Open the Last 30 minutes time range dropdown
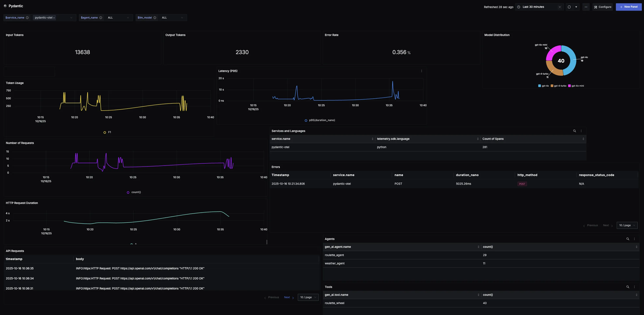Screen dimensions: 644x315 (x=539, y=7)
